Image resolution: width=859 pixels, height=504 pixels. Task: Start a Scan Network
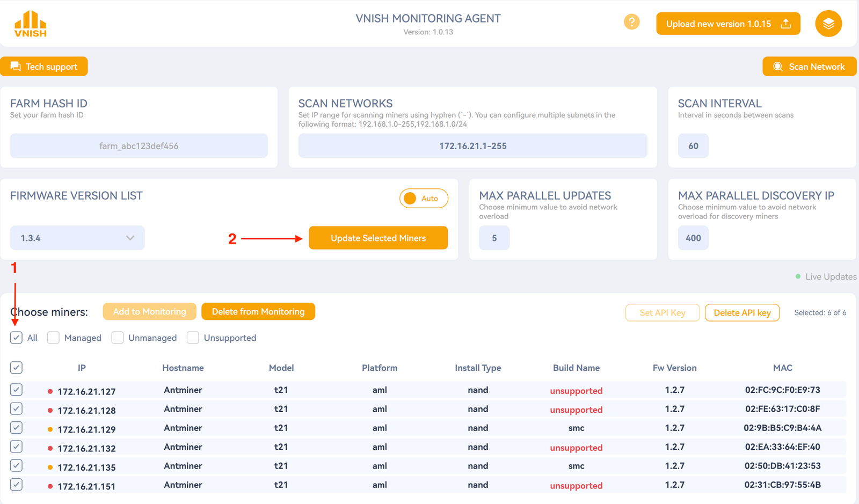[810, 67]
